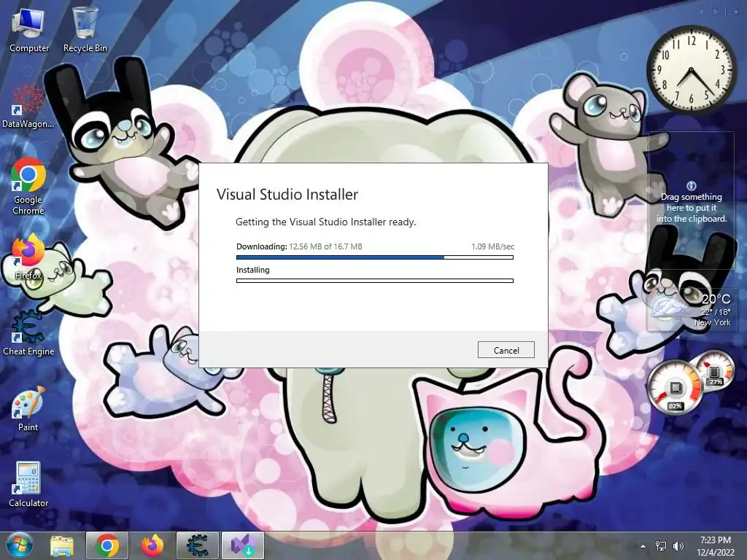Select the Recycle Bin icon

(x=85, y=30)
